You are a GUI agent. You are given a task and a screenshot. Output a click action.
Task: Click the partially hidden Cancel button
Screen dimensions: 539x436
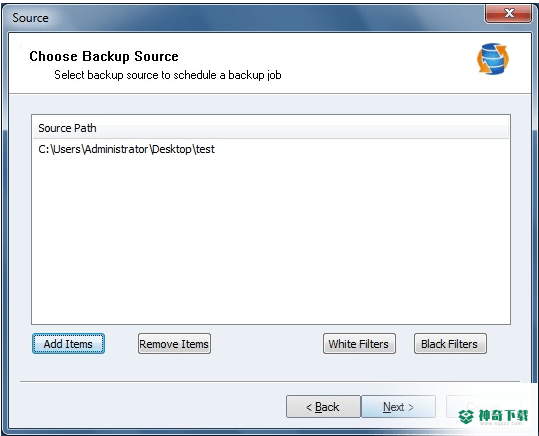click(x=483, y=406)
